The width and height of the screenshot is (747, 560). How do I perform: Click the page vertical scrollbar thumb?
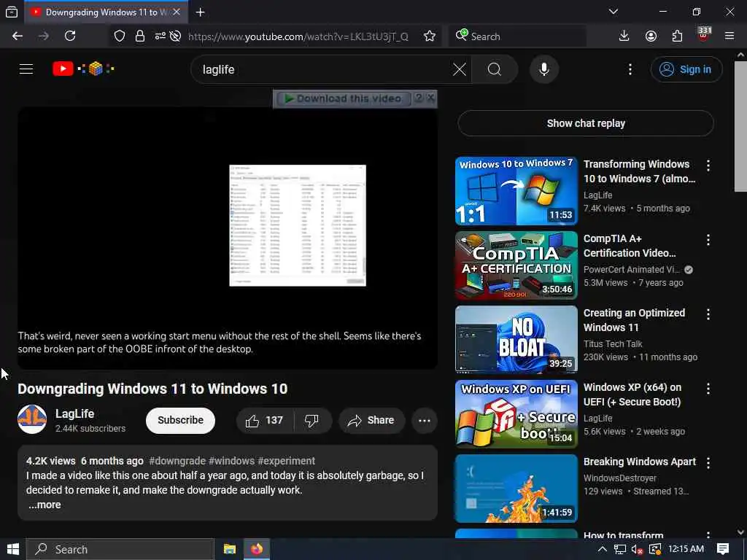741,126
